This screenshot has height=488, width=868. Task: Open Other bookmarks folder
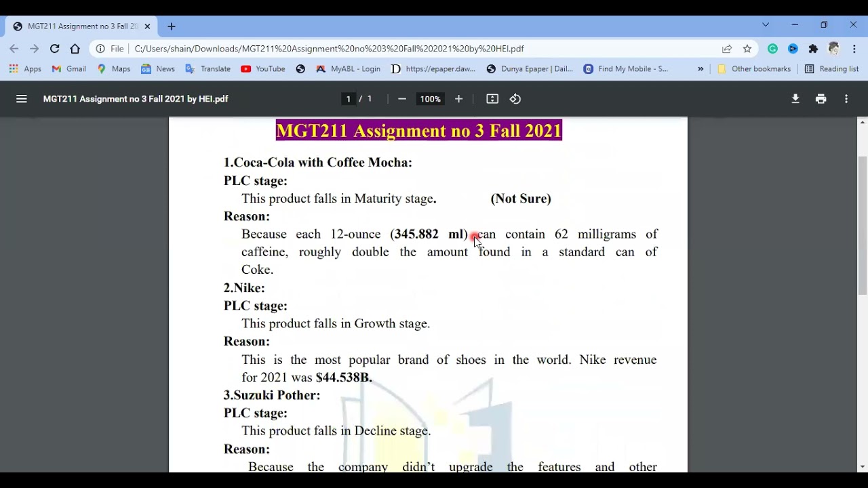[754, 69]
